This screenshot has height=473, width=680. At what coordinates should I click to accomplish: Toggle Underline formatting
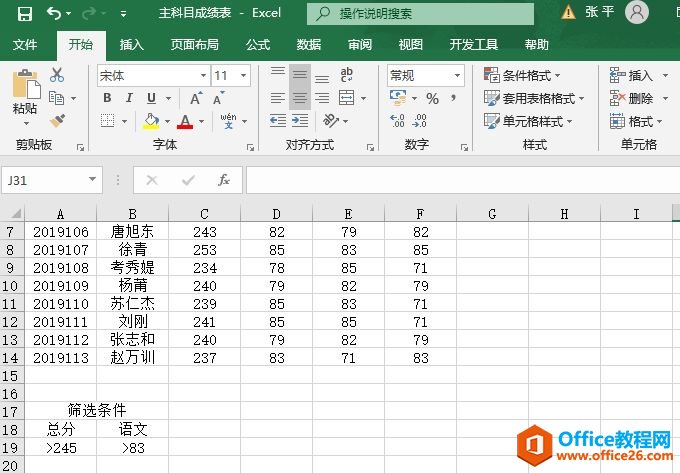pos(151,98)
